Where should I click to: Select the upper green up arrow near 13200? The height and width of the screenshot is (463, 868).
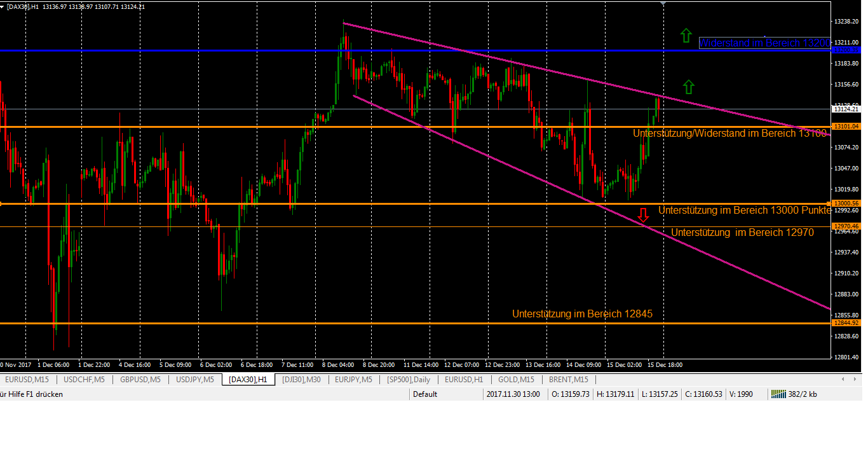point(685,35)
